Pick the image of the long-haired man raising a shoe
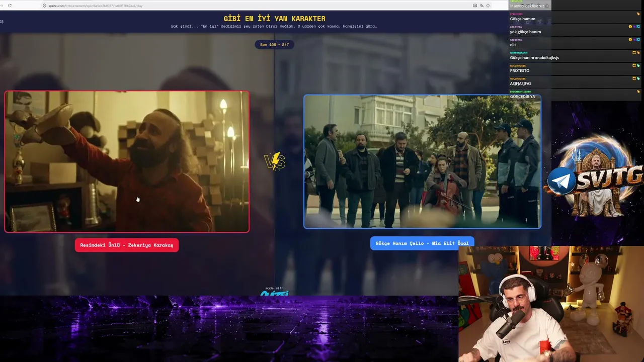This screenshot has height=362, width=644. [x=127, y=161]
